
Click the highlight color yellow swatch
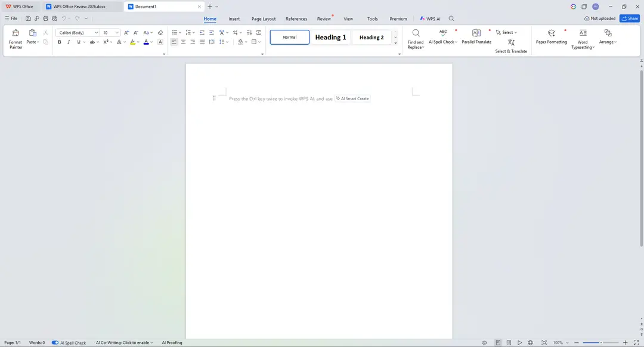click(132, 42)
